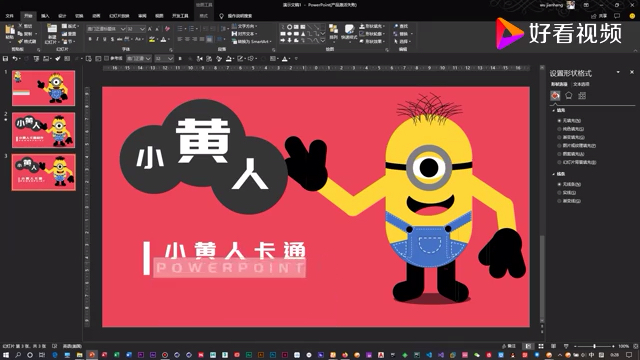This screenshot has height=360, width=640.
Task: Click the Save icon in quick access toolbar
Action: pyautogui.click(x=5, y=59)
